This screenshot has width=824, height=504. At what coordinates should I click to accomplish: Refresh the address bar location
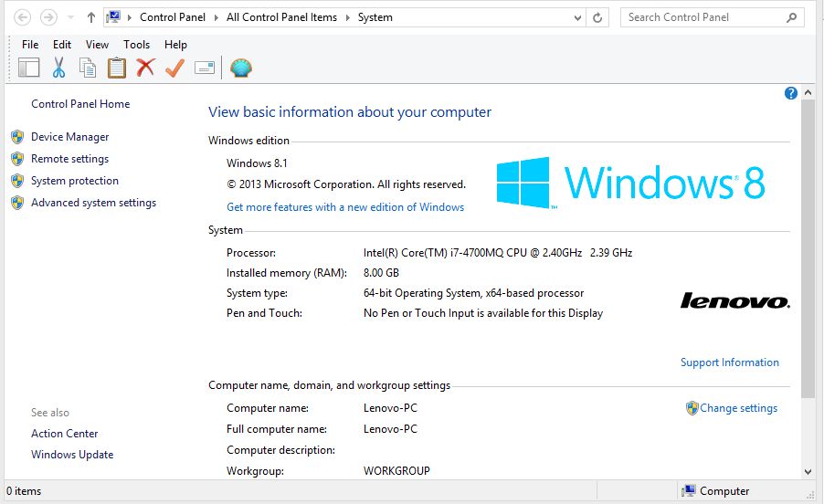point(598,17)
